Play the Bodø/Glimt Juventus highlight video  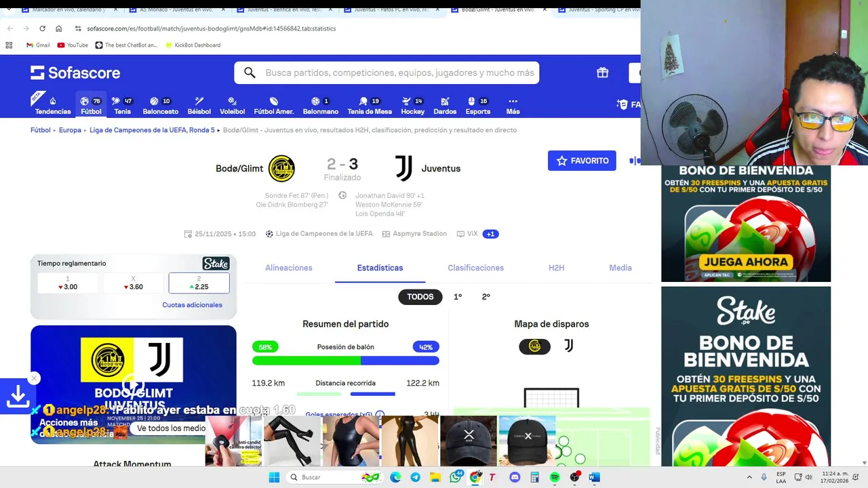tap(134, 385)
